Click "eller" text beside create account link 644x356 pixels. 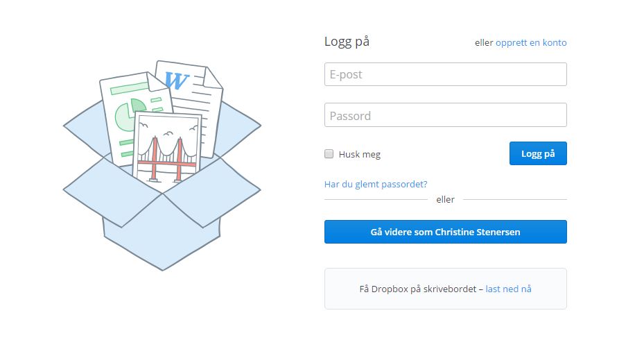[484, 42]
